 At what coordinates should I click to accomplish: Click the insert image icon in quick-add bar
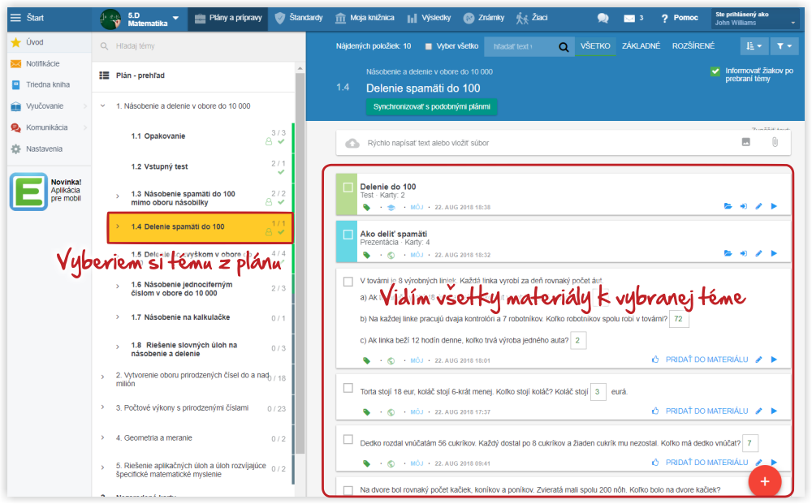[745, 142]
